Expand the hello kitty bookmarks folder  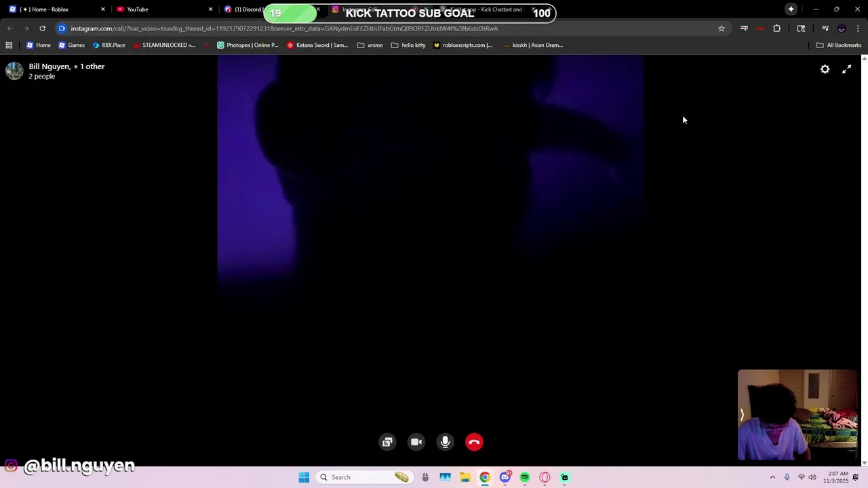tap(408, 45)
